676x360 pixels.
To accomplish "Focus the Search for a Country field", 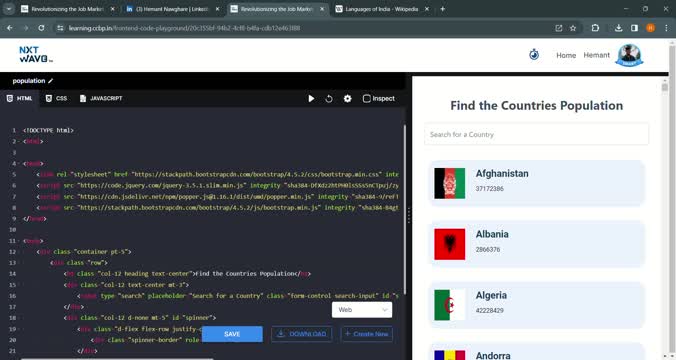I will click(536, 135).
